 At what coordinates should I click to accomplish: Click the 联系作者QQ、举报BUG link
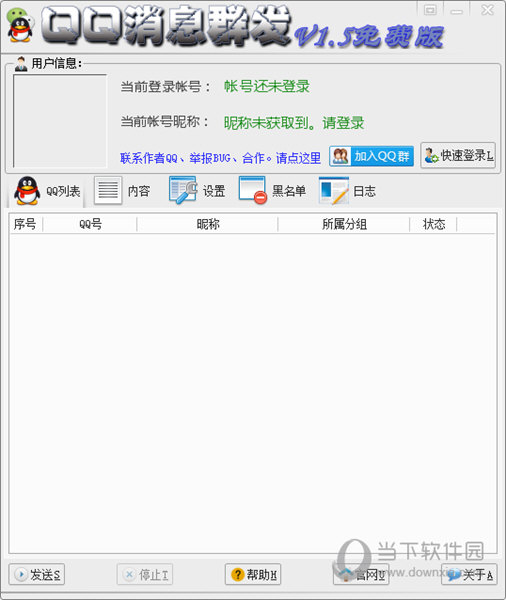(220, 158)
